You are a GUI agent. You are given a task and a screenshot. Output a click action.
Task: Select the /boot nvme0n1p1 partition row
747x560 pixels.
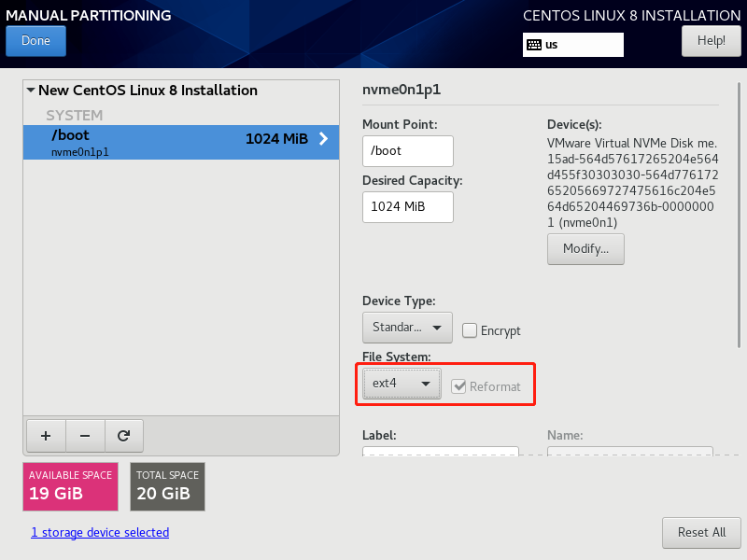tap(181, 142)
